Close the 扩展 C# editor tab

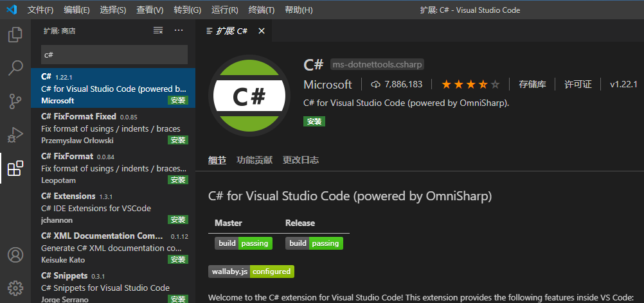pyautogui.click(x=261, y=30)
